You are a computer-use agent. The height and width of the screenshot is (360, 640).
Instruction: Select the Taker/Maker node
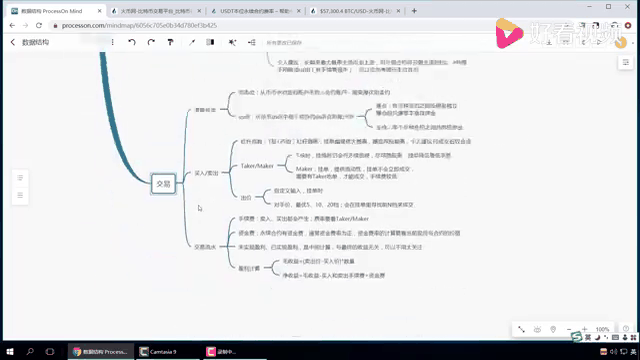click(257, 166)
